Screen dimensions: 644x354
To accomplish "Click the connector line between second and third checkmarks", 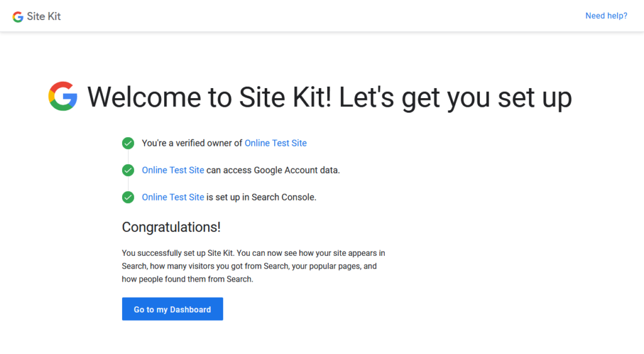I will click(x=128, y=184).
